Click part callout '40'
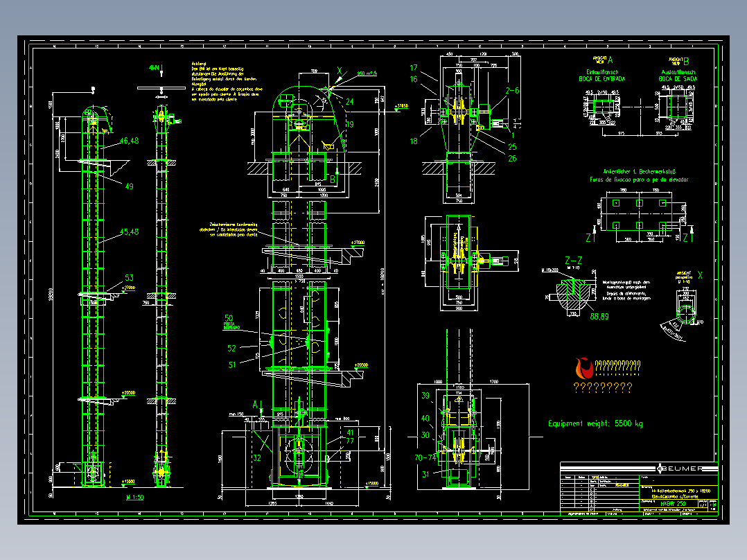This screenshot has height=560, width=747. click(x=425, y=418)
